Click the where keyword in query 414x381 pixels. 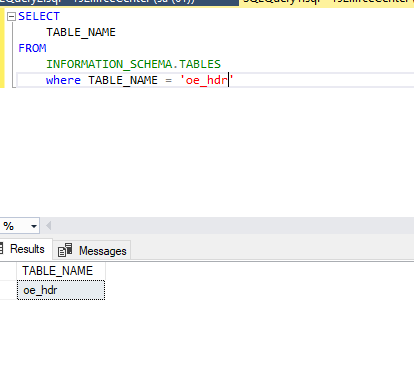point(63,80)
